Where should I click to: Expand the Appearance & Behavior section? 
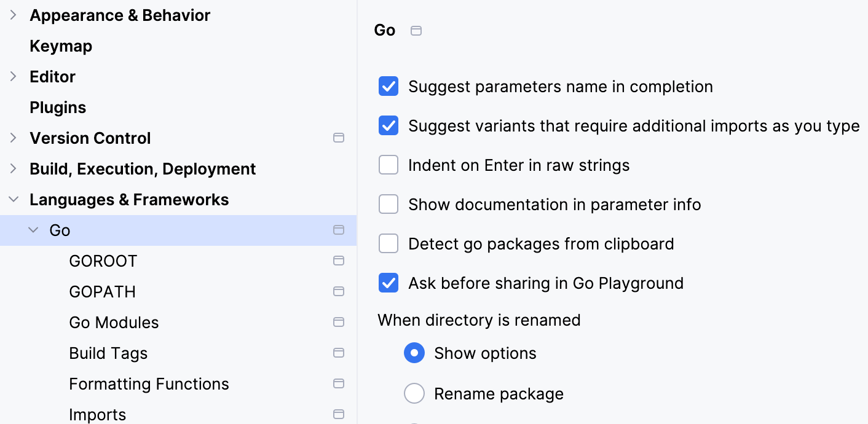point(13,15)
